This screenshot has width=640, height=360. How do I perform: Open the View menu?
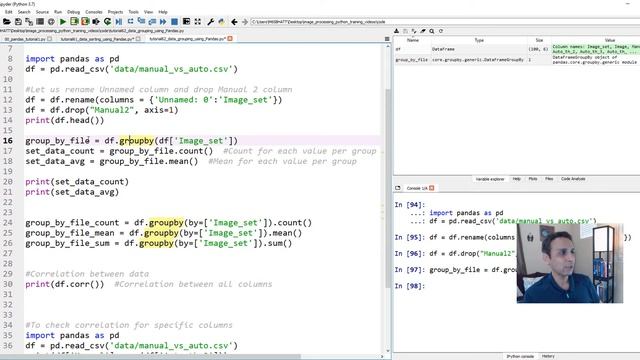(x=149, y=12)
